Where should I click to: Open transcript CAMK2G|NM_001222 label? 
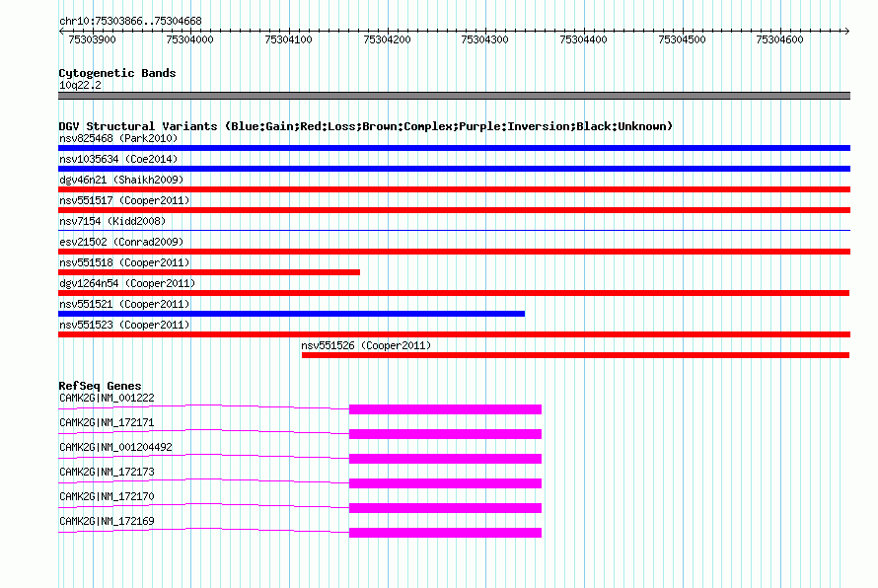tap(107, 399)
